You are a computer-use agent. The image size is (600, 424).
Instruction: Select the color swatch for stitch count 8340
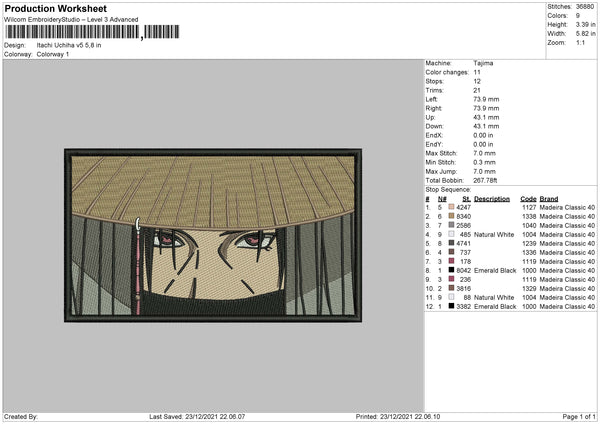452,216
